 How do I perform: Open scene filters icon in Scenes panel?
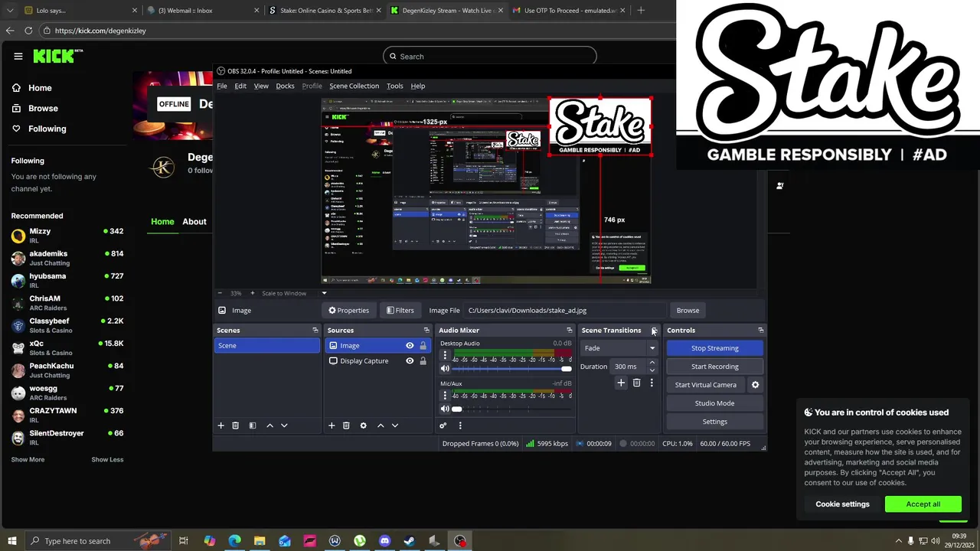point(253,425)
